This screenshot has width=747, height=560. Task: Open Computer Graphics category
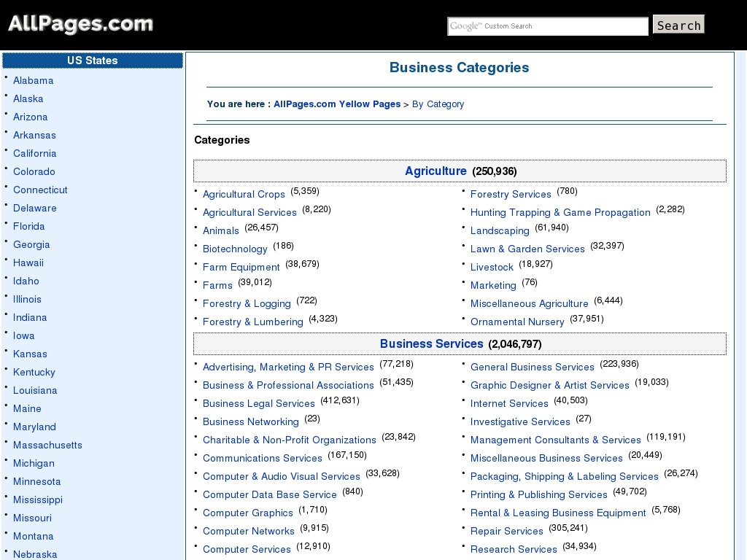248,513
